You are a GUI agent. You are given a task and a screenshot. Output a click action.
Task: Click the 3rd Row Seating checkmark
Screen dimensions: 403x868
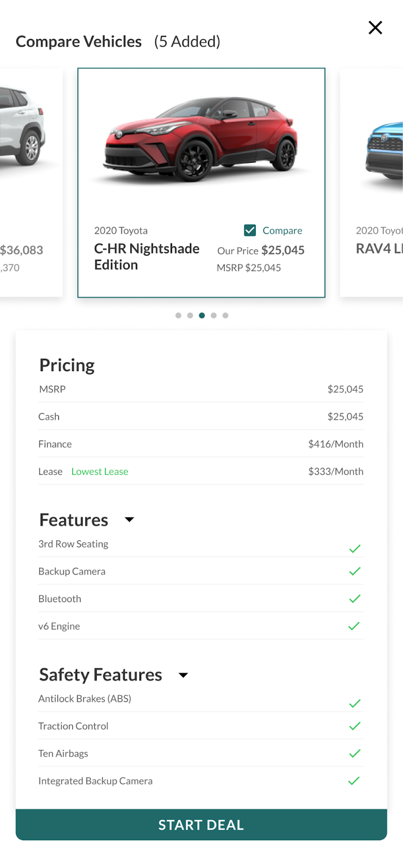pyautogui.click(x=355, y=548)
